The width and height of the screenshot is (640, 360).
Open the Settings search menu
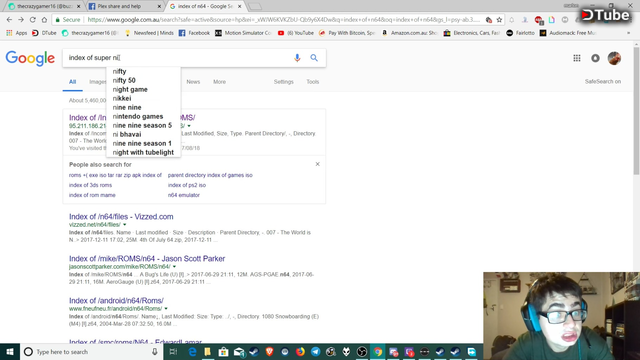point(284,82)
